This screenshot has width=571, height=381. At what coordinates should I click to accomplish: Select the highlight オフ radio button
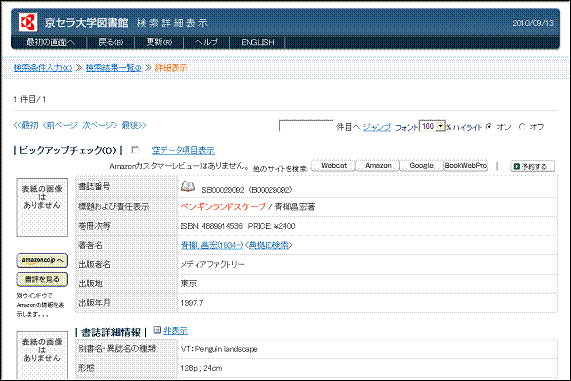522,127
